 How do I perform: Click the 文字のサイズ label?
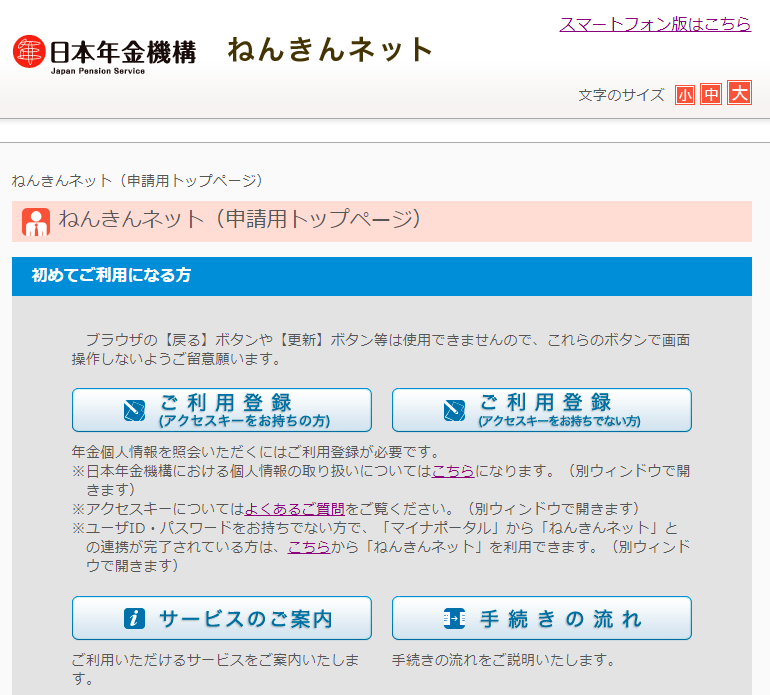pyautogui.click(x=621, y=95)
